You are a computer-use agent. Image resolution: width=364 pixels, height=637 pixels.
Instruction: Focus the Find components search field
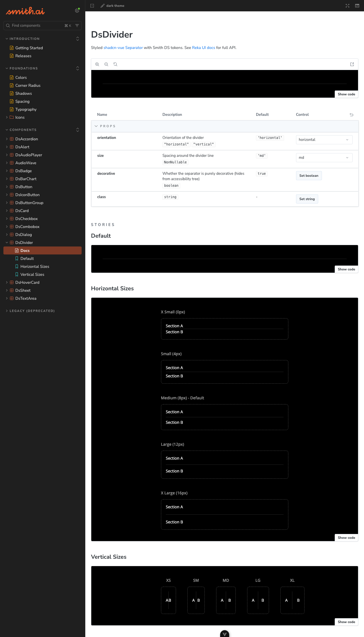[x=42, y=26]
